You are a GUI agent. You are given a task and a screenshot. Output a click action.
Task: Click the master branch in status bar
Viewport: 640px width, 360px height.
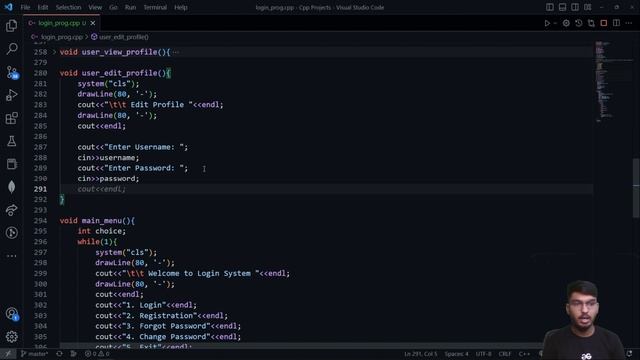click(34, 354)
